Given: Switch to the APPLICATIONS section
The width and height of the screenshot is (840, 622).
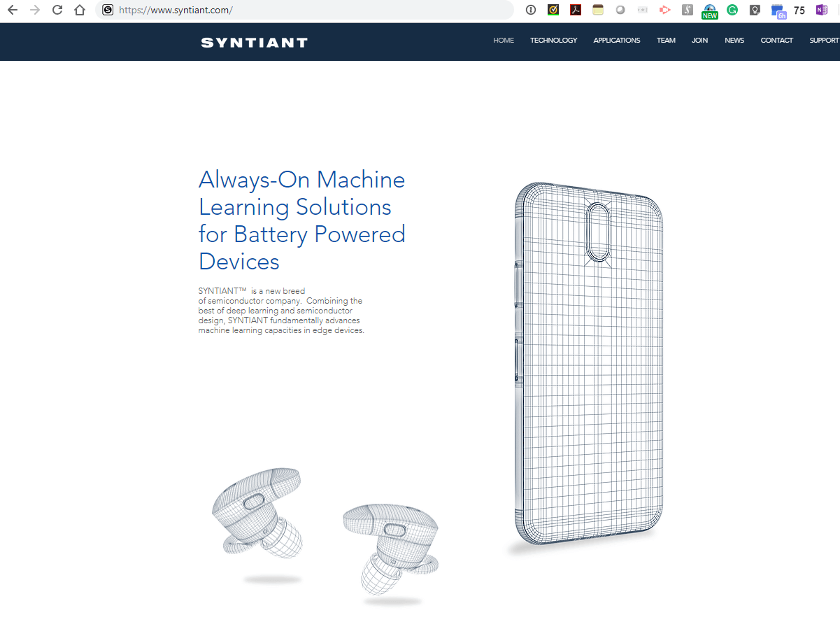Looking at the screenshot, I should click(616, 40).
